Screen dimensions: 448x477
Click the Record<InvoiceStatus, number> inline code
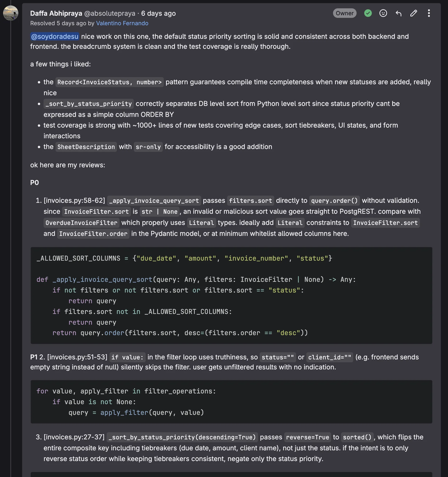pyautogui.click(x=110, y=82)
